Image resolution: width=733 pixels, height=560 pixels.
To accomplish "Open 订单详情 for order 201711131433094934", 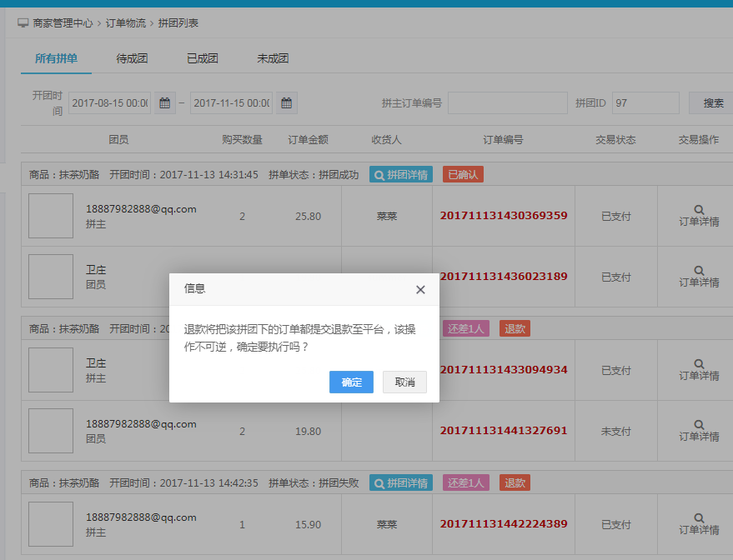I will coord(699,370).
